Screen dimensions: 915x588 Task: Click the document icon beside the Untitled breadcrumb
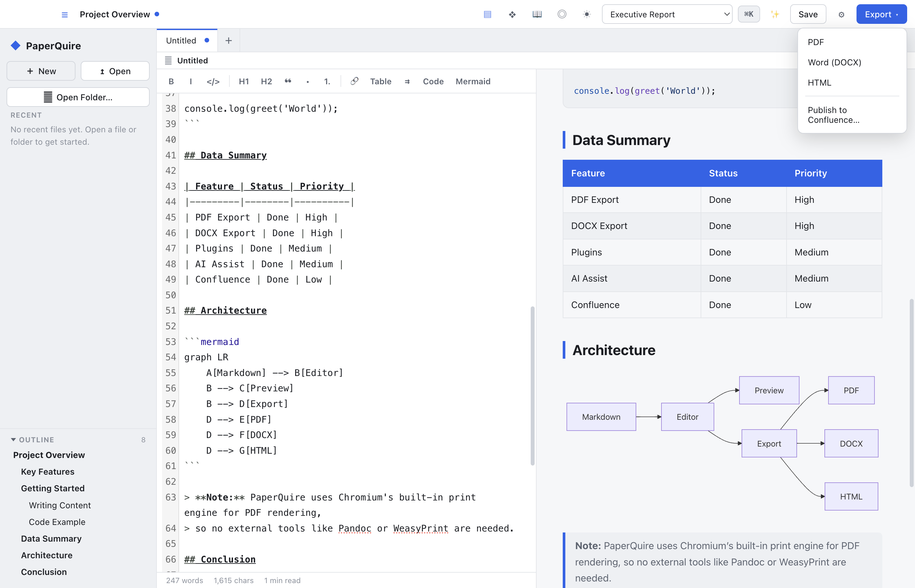[x=168, y=60]
